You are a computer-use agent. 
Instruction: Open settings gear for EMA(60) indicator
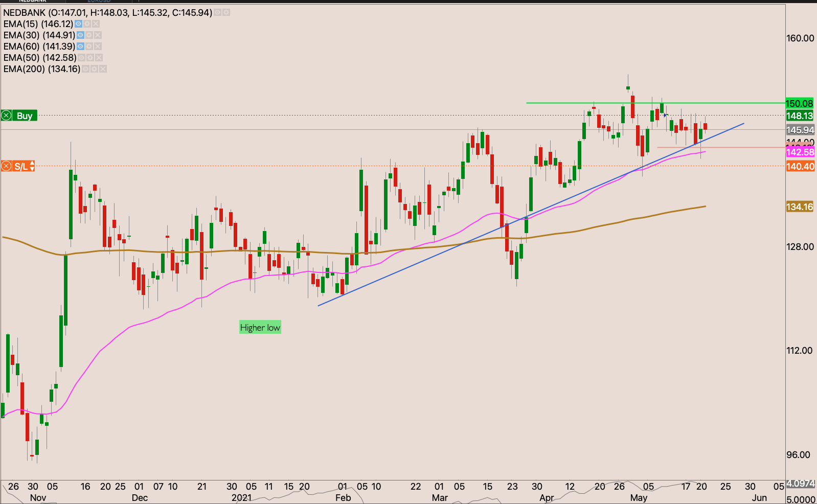point(89,47)
